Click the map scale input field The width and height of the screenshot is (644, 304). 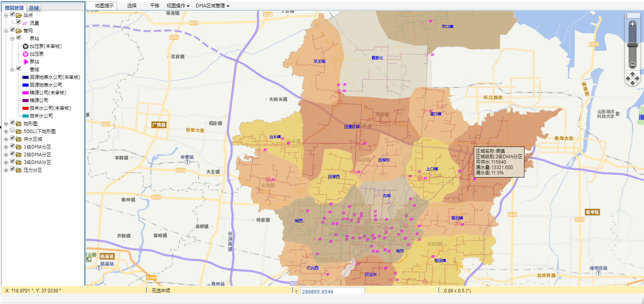[332, 292]
